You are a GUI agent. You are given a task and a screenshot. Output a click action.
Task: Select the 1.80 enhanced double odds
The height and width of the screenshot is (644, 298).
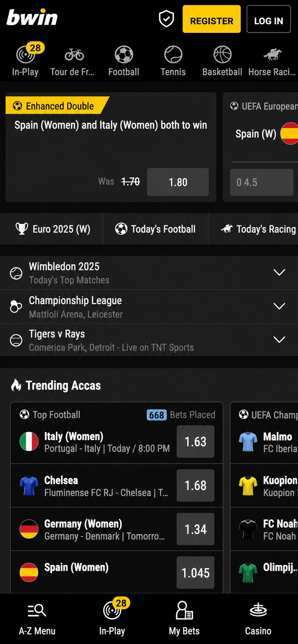178,182
